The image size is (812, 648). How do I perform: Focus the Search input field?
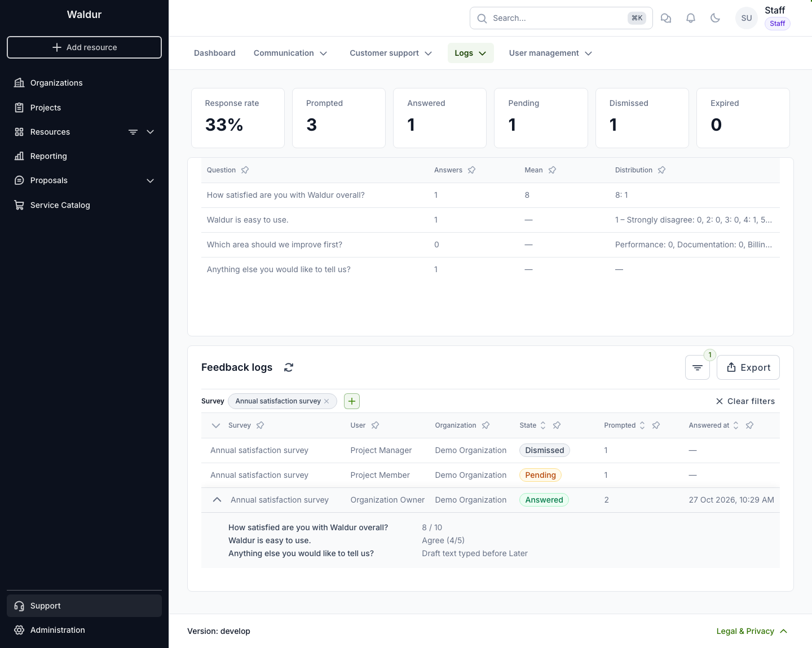tap(561, 18)
